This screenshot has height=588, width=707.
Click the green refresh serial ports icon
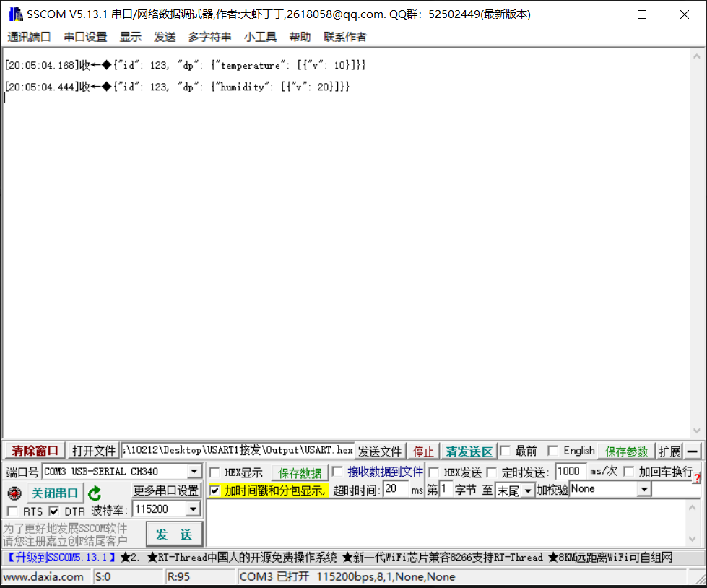coord(94,493)
